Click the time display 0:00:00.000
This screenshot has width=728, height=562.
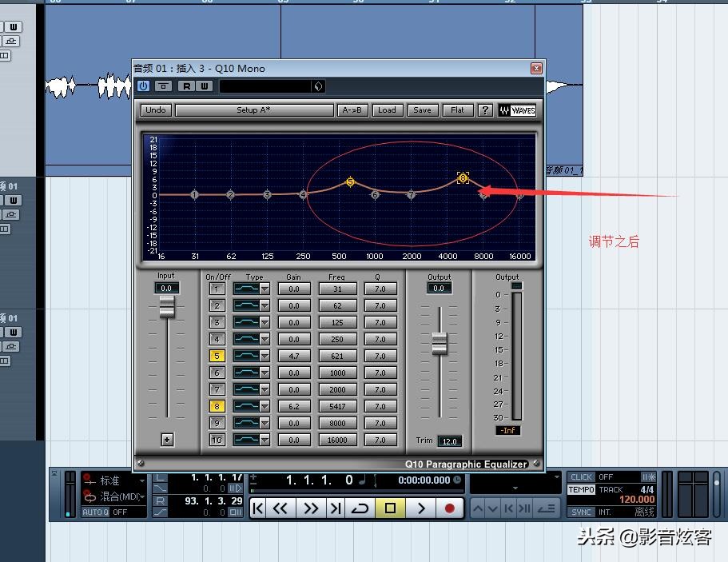pyautogui.click(x=424, y=480)
